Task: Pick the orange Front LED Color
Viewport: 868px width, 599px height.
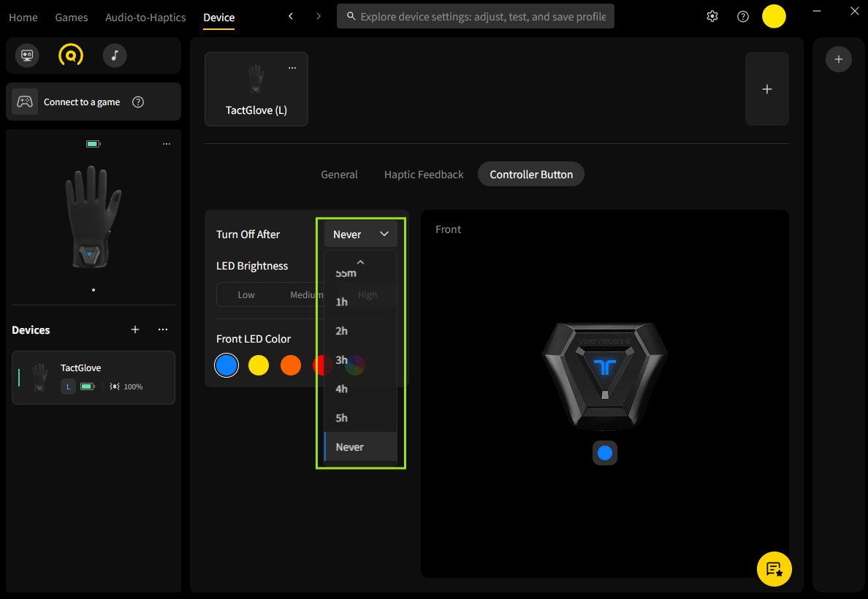Action: pos(291,365)
